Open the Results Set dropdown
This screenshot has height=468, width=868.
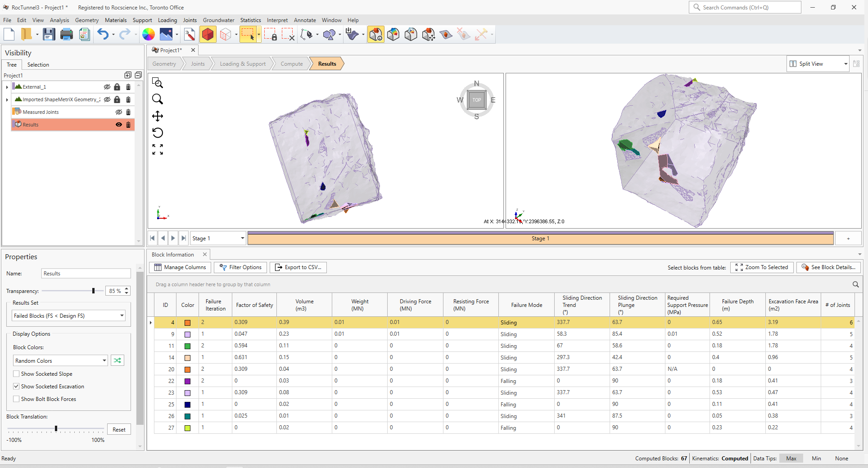click(x=68, y=316)
